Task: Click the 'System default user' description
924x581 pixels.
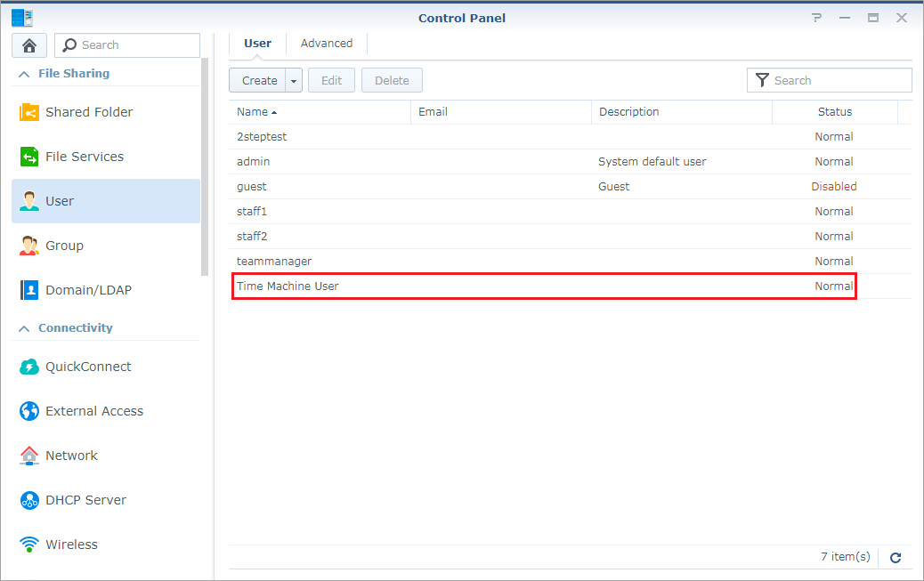Action: pyautogui.click(x=652, y=161)
